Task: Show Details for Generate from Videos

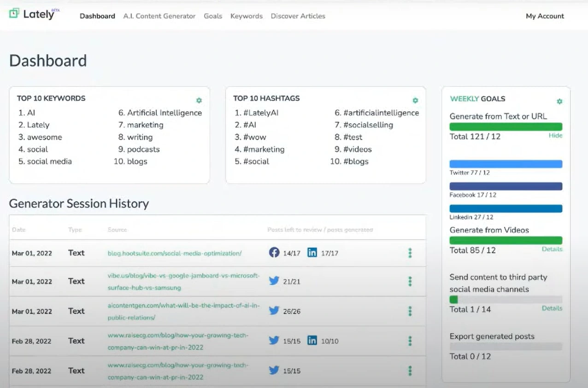Action: point(552,249)
